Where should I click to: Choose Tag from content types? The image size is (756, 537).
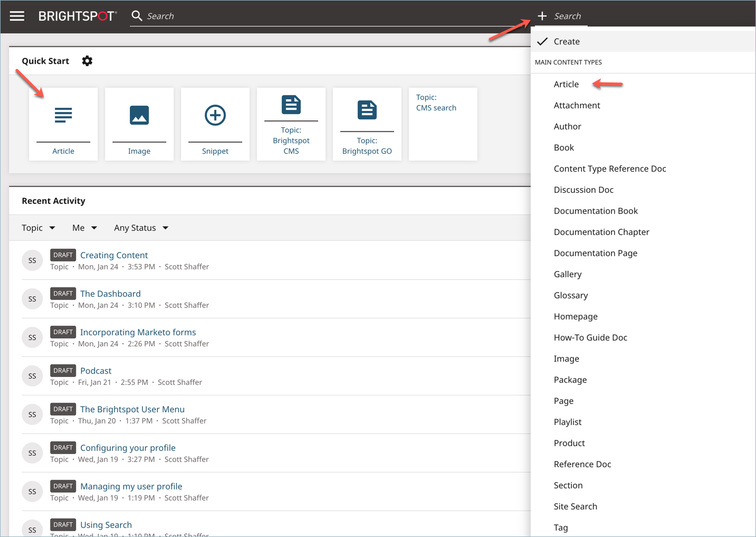tap(561, 527)
